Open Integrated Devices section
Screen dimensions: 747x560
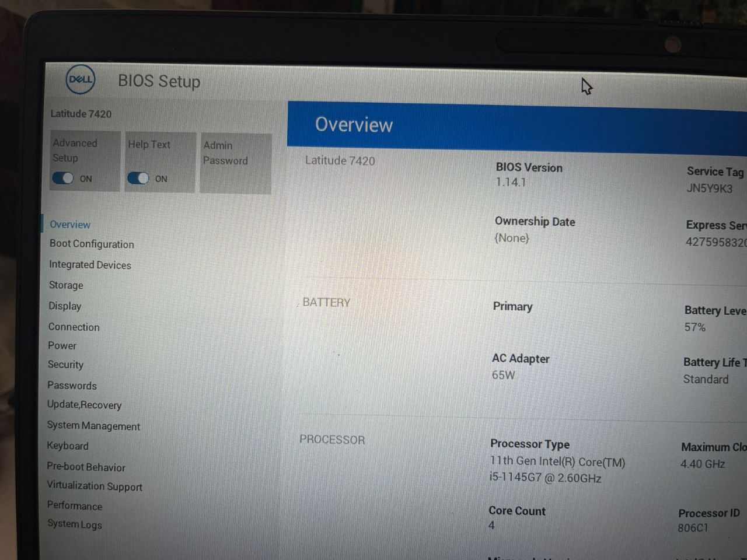(90, 265)
